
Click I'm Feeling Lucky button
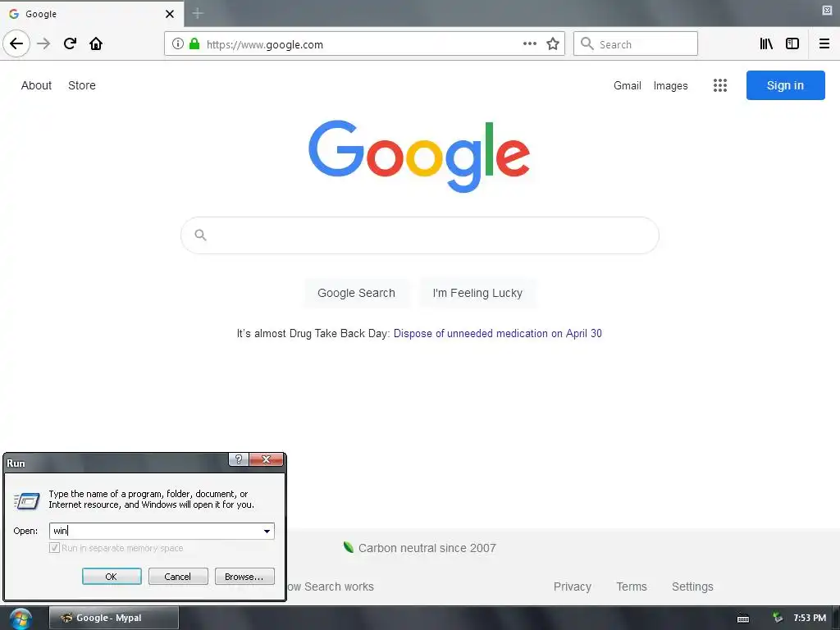point(477,293)
